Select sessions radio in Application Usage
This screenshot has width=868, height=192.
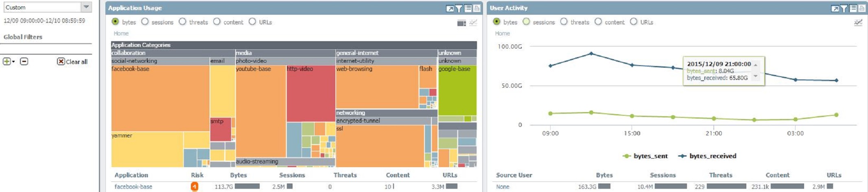click(145, 22)
